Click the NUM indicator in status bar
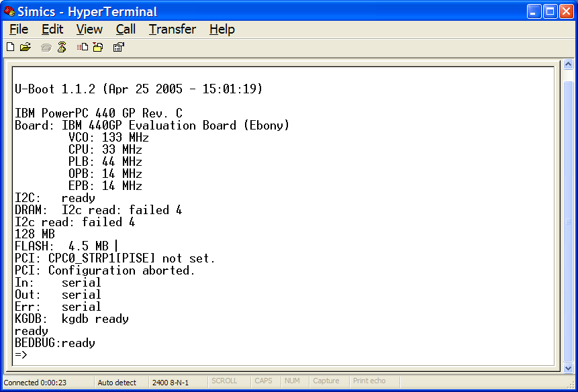Image resolution: width=578 pixels, height=392 pixels. click(x=292, y=381)
